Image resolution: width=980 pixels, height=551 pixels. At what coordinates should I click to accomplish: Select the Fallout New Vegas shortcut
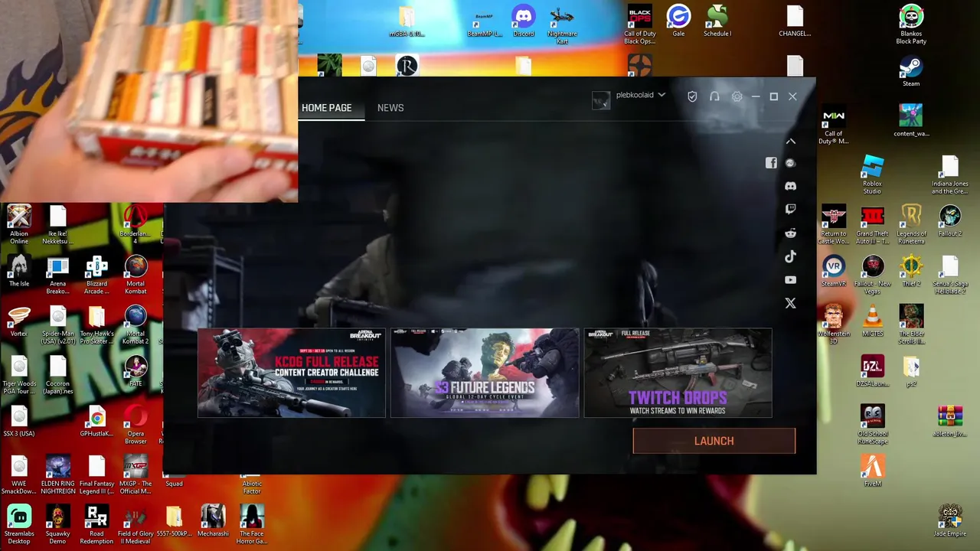872,275
